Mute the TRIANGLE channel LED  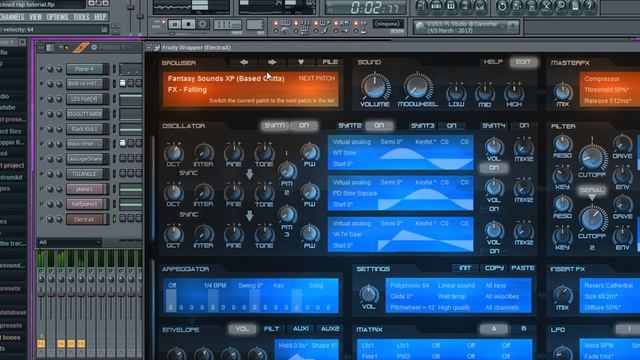click(x=41, y=174)
